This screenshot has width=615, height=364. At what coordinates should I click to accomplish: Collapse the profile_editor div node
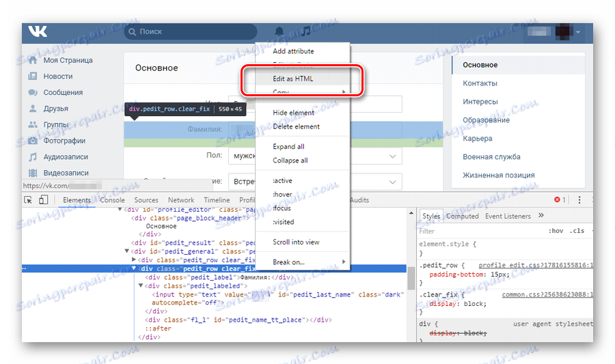click(x=120, y=210)
